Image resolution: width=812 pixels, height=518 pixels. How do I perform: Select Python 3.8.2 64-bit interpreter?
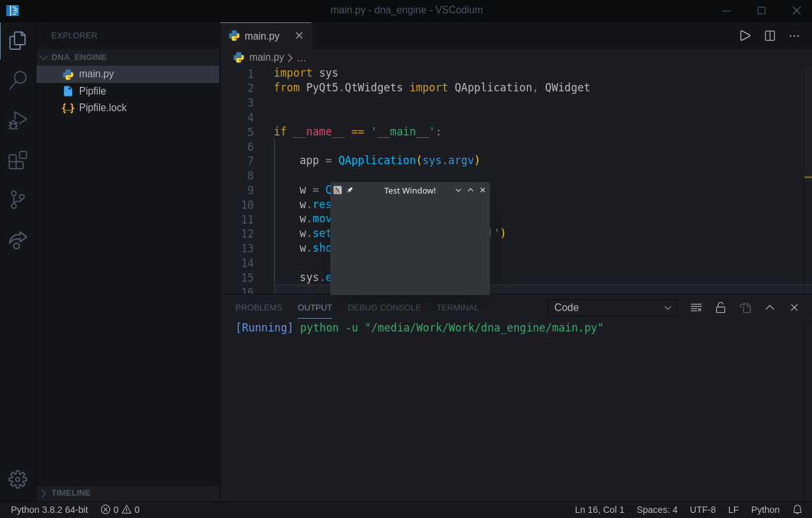tap(49, 510)
